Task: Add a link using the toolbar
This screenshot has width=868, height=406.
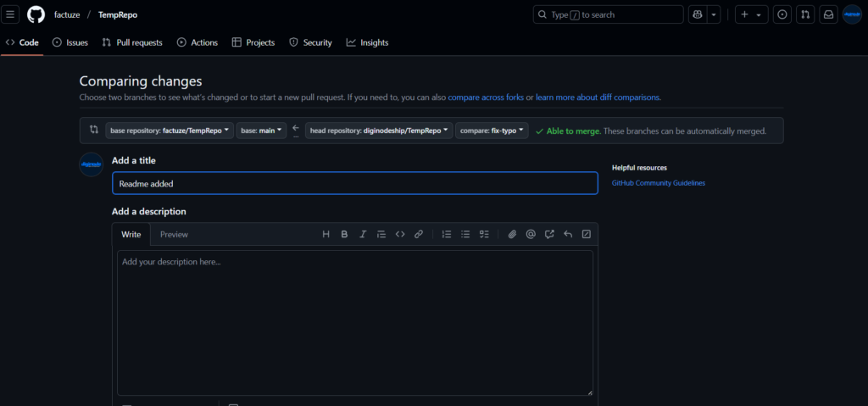Action: tap(419, 234)
